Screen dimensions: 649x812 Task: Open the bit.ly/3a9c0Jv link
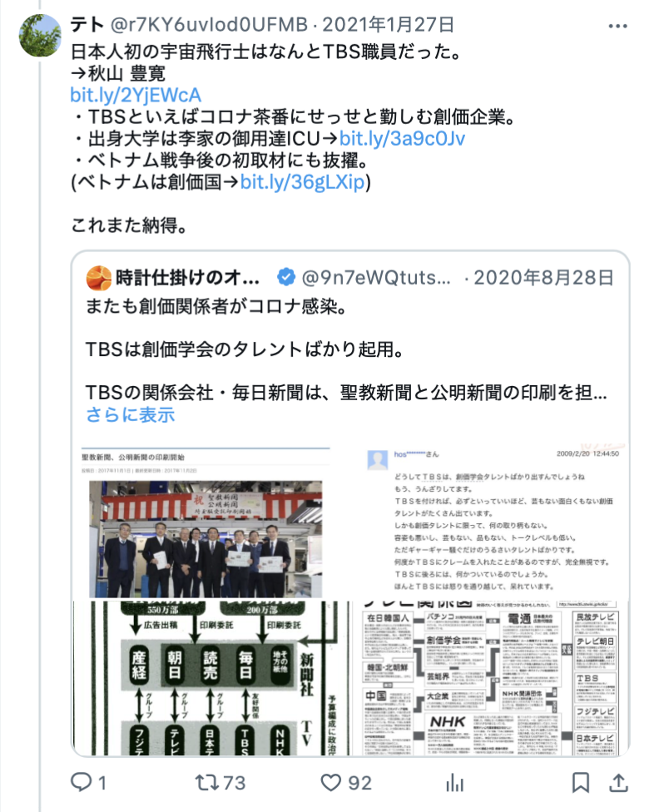402,138
